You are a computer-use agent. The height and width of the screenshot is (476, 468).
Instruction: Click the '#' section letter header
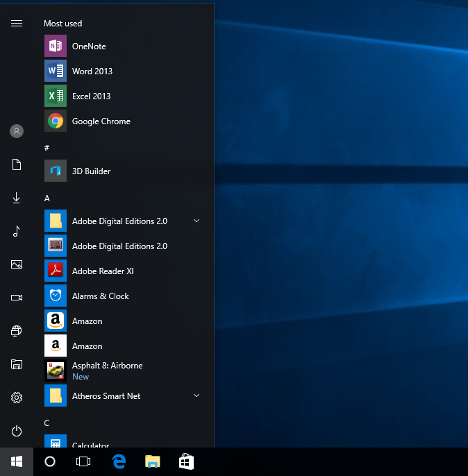click(47, 148)
